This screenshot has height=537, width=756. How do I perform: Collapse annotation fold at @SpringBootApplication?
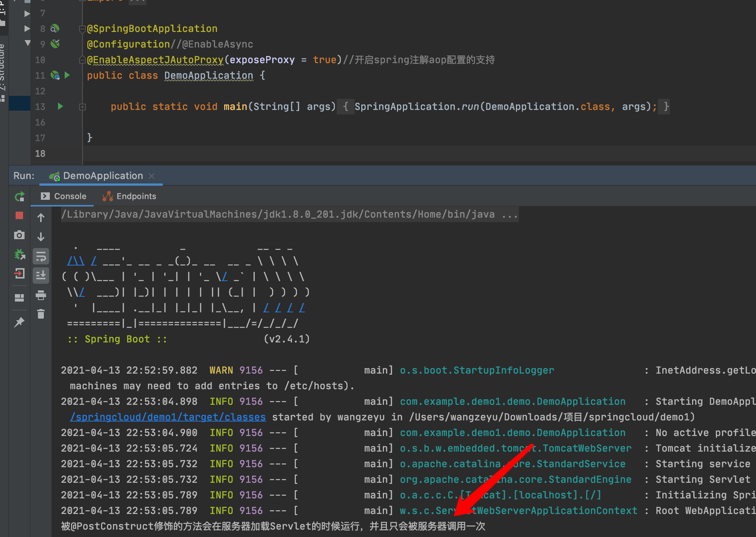coord(83,29)
